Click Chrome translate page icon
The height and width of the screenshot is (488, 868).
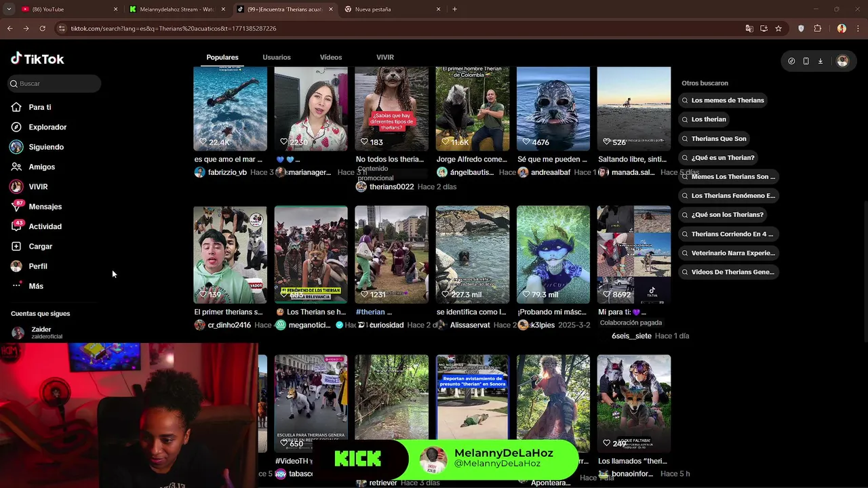point(749,28)
